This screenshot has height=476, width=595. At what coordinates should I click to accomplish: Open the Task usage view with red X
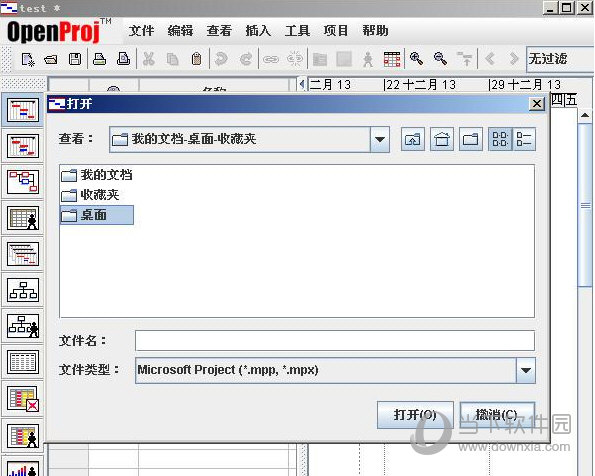click(x=23, y=399)
